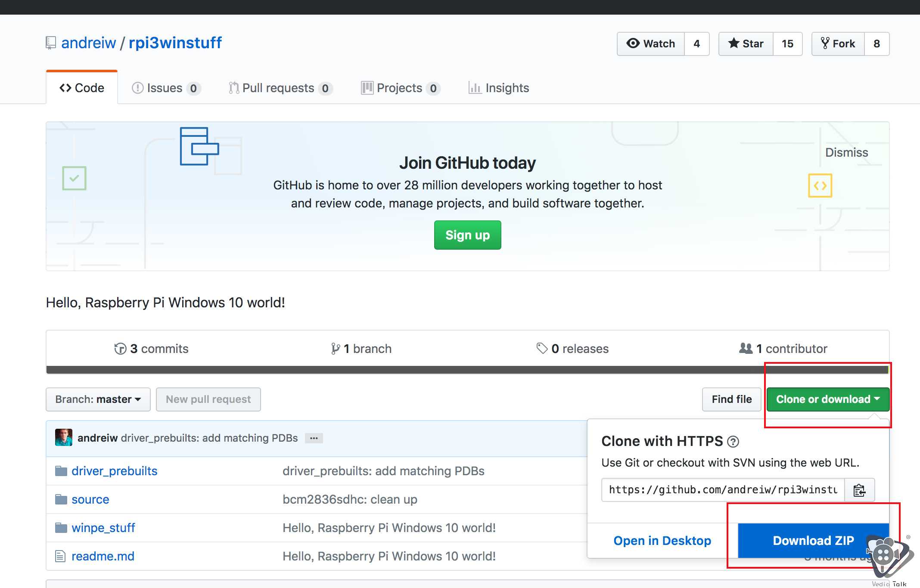Open the winpe_stuff row commit message

tap(389, 528)
